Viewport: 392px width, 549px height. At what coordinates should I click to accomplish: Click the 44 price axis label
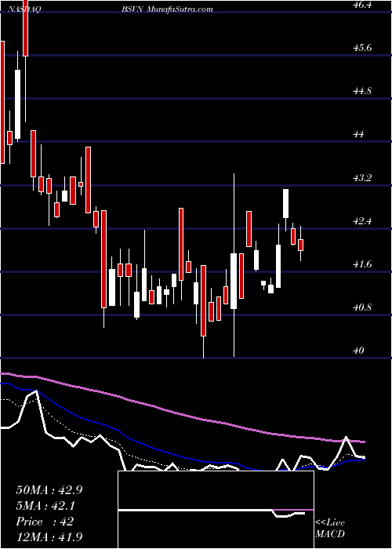coord(358,134)
